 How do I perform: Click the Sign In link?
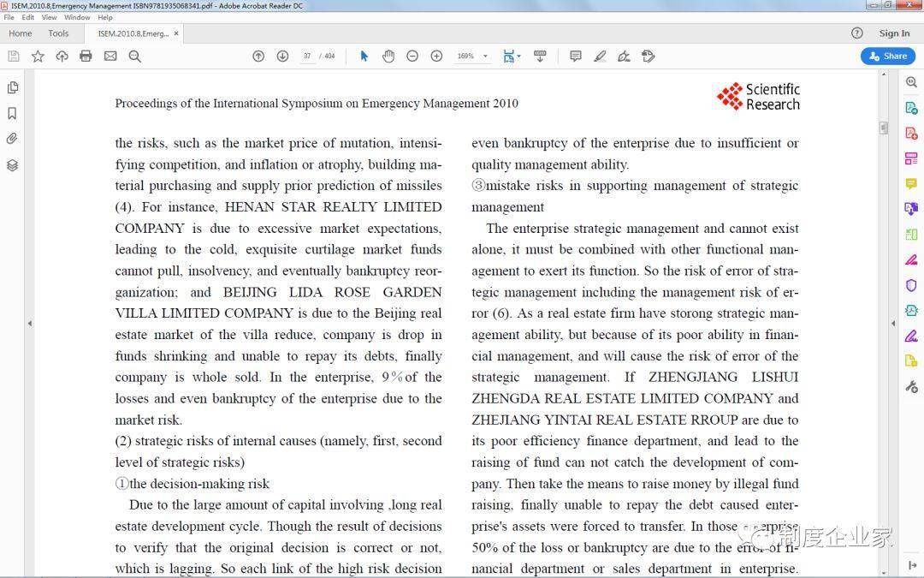(894, 33)
